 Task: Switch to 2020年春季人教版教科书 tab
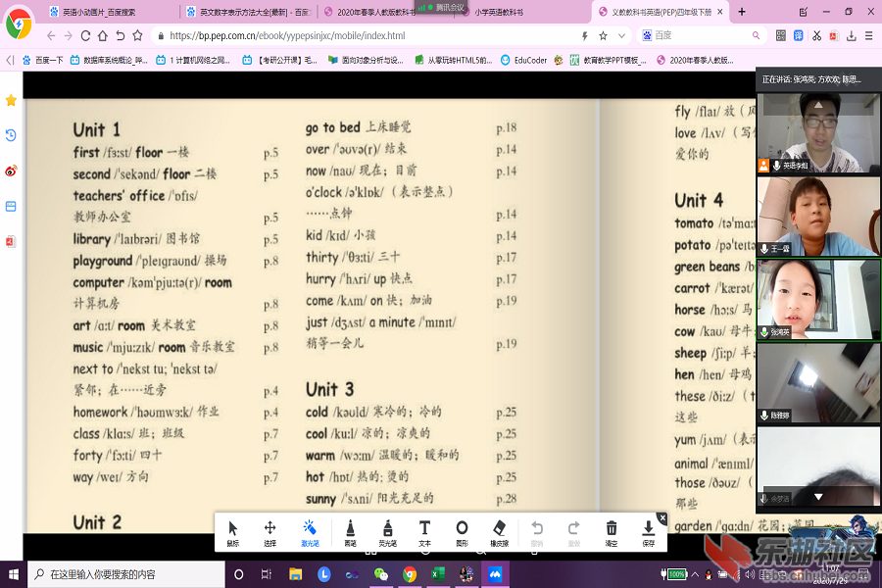click(x=368, y=12)
